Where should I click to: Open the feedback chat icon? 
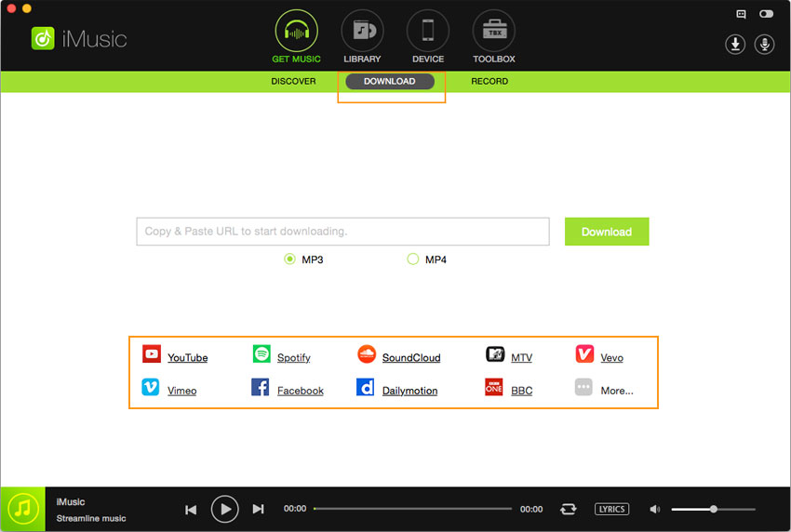(x=741, y=14)
